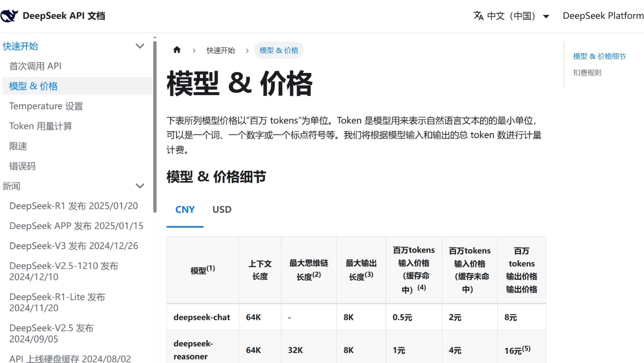Open 错误码 page in sidebar

[x=22, y=166]
